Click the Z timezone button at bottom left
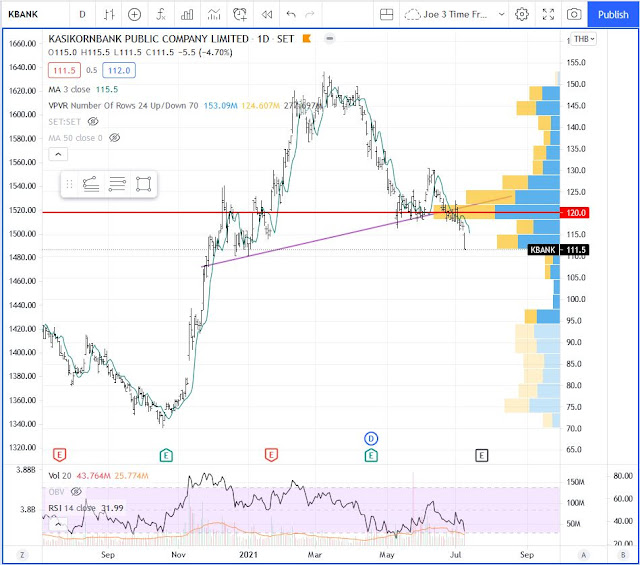Viewport: 640px width, 565px height. [22, 555]
